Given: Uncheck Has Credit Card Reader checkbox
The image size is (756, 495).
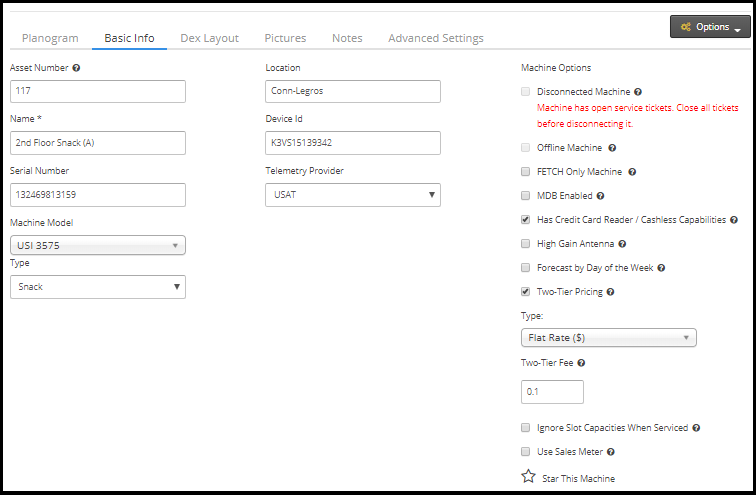Looking at the screenshot, I should pyautogui.click(x=526, y=220).
